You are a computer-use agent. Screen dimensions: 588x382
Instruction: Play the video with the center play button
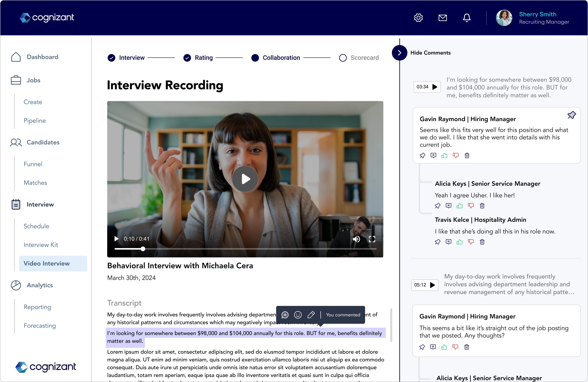click(245, 179)
